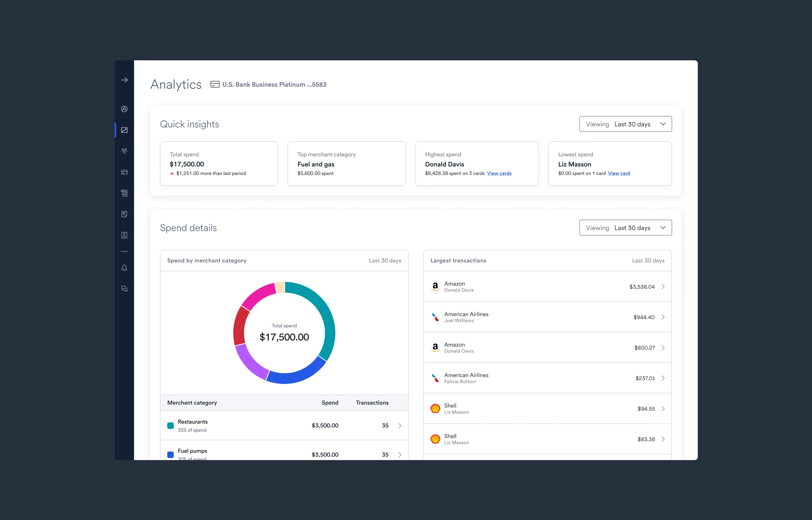Open the $3,538.04 Amazon transaction
Image resolution: width=812 pixels, height=520 pixels.
tap(547, 287)
